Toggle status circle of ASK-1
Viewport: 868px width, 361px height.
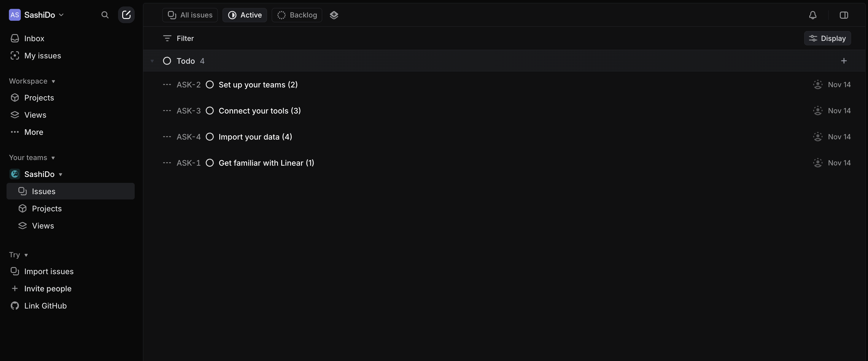point(210,163)
